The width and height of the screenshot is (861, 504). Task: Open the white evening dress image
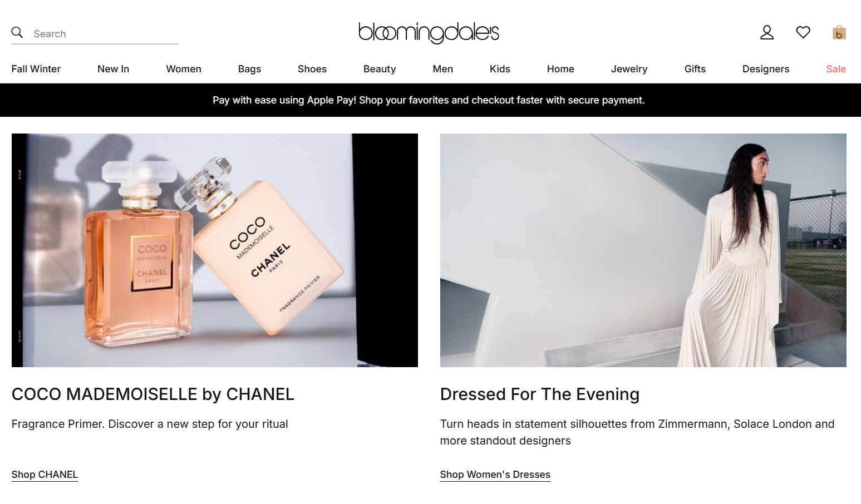click(643, 250)
